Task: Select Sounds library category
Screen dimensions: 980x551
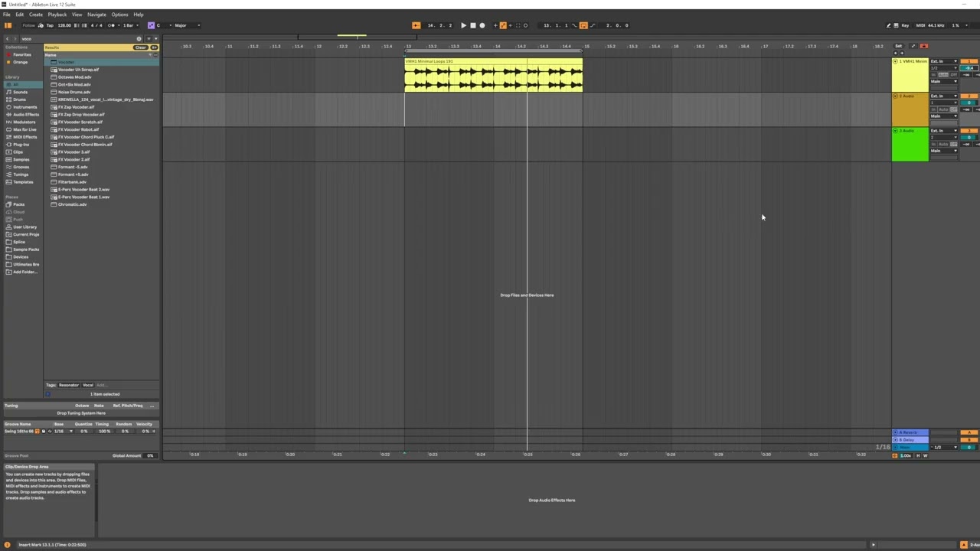Action: click(20, 92)
